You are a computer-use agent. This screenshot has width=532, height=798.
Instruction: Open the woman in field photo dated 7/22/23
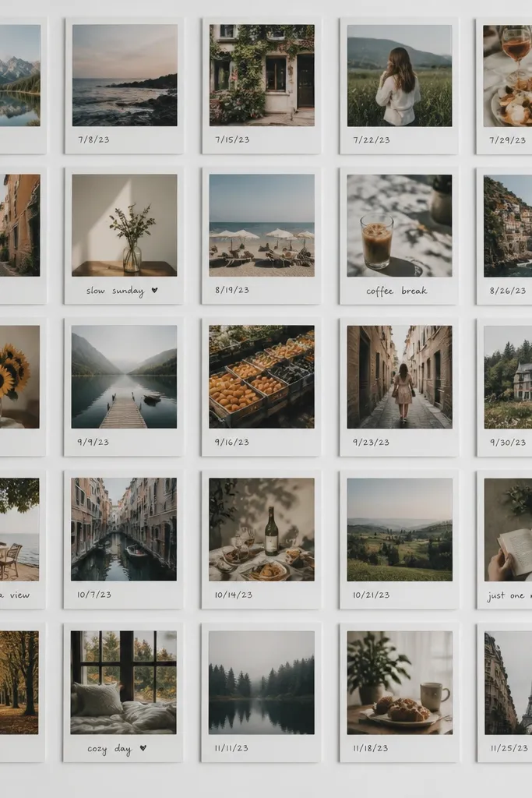coord(400,76)
